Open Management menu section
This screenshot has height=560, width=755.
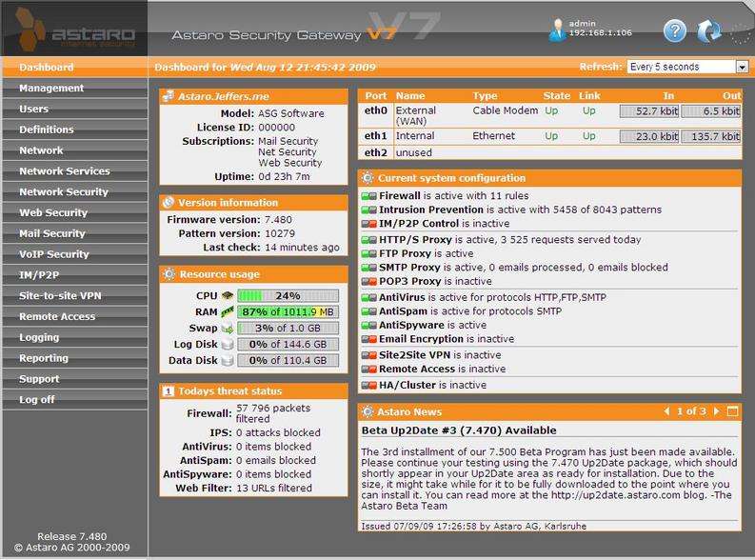point(74,89)
